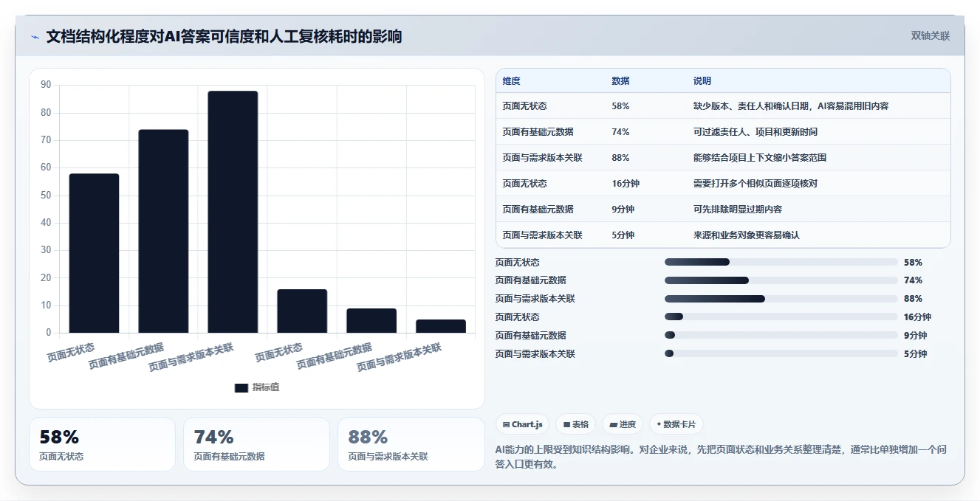Viewport: 980px width, 501px height.
Task: Click the progress bar labeled 5分钟
Action: coord(781,353)
